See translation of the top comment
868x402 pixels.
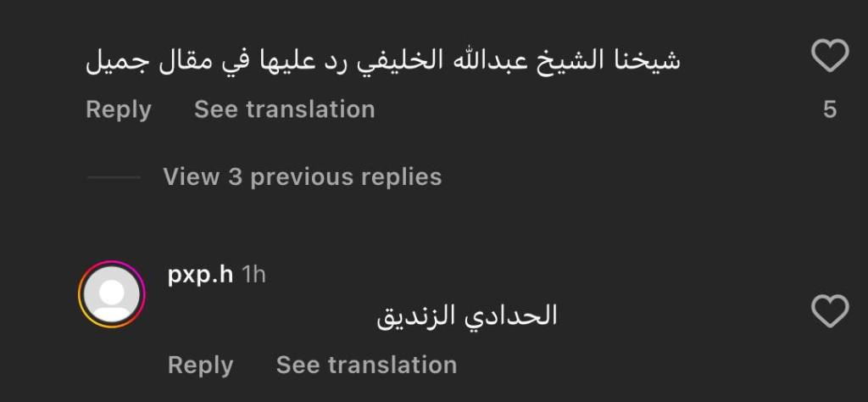(284, 109)
